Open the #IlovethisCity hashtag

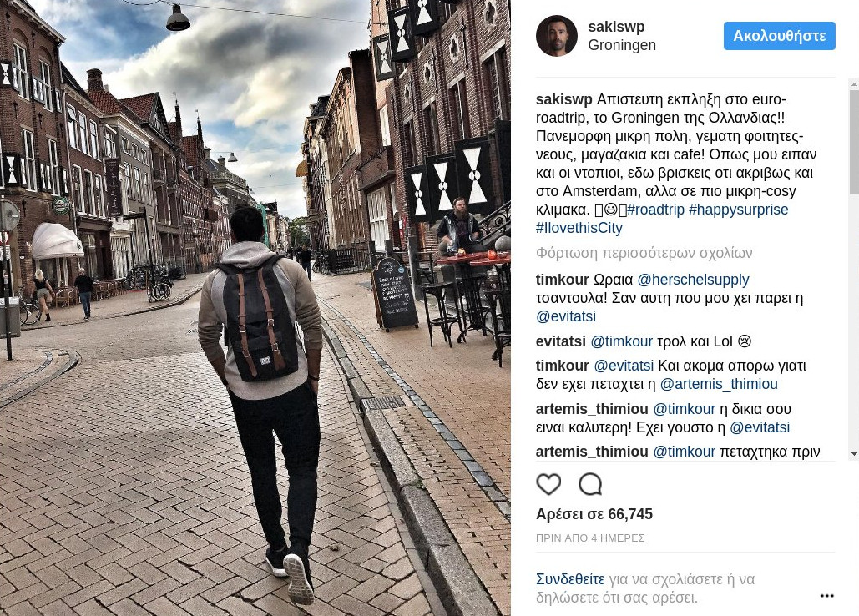[x=579, y=228]
